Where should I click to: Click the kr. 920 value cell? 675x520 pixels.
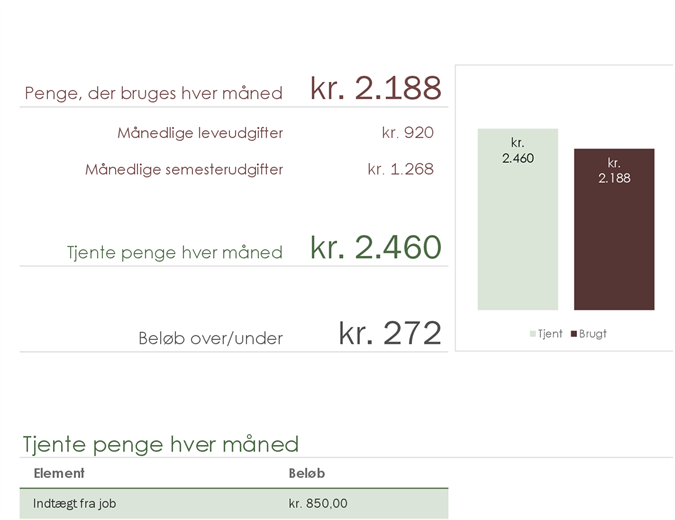pos(408,133)
